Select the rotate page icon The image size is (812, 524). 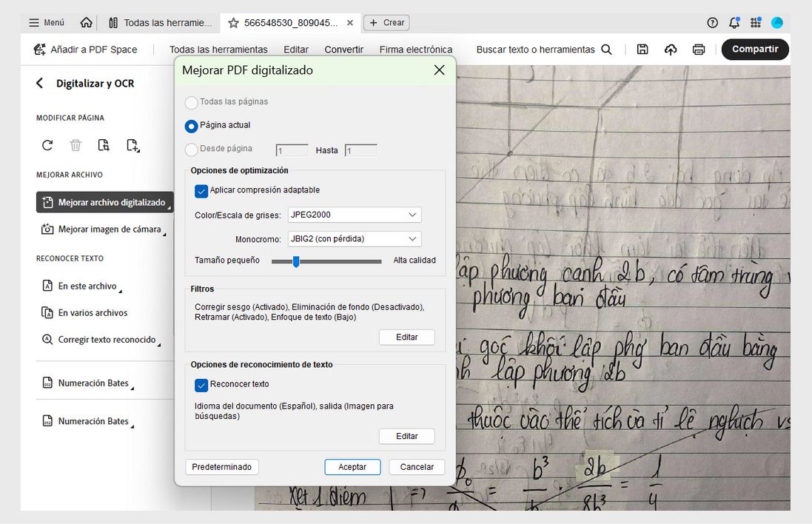coord(47,145)
